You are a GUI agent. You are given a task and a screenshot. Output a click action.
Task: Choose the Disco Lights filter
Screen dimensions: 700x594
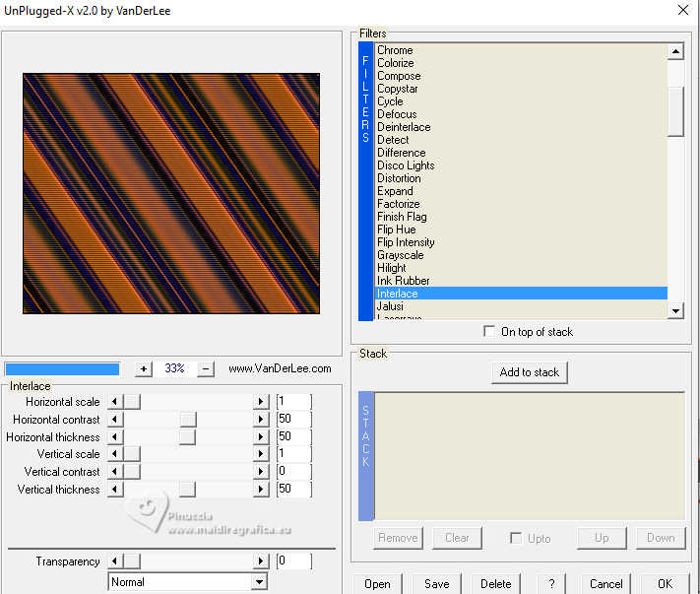(406, 165)
